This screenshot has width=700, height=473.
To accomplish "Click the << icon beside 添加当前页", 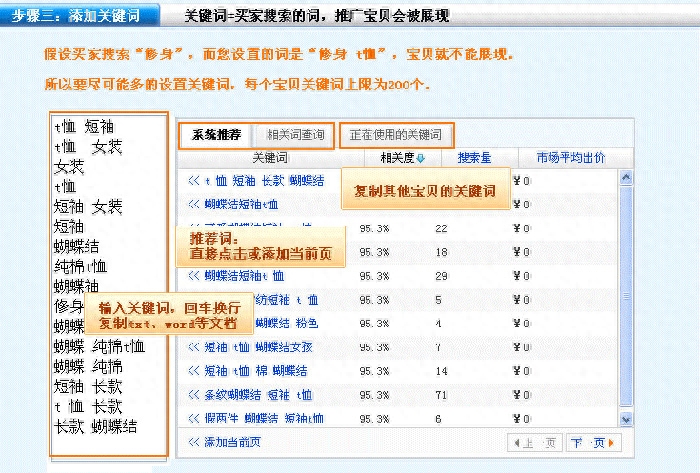I will pyautogui.click(x=193, y=442).
